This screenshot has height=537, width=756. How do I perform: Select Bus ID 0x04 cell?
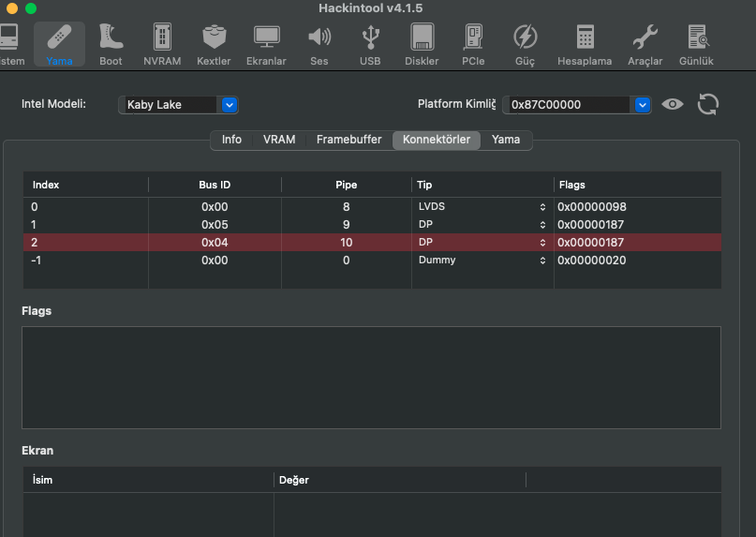click(x=215, y=243)
